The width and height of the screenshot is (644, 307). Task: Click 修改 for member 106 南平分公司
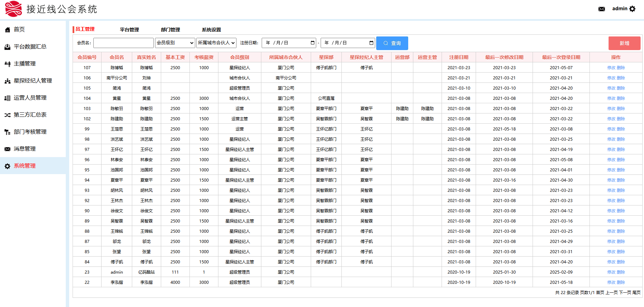pos(611,78)
